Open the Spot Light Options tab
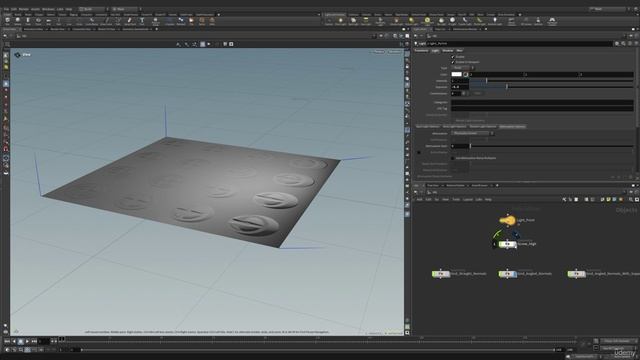This screenshot has width=640, height=360. [428, 127]
